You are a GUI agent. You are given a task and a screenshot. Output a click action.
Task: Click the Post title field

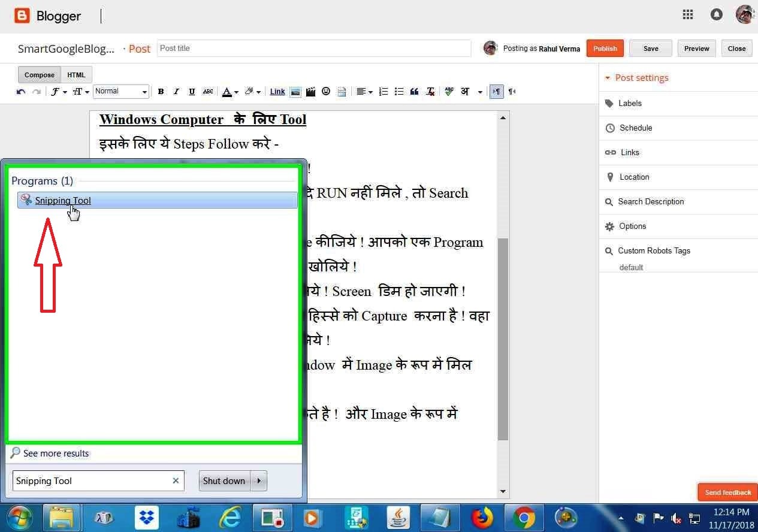click(314, 49)
